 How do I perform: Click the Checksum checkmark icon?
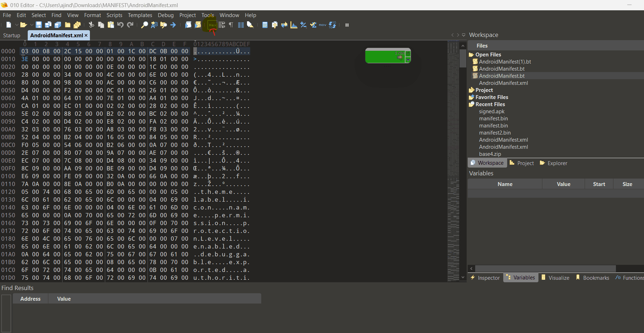click(313, 25)
